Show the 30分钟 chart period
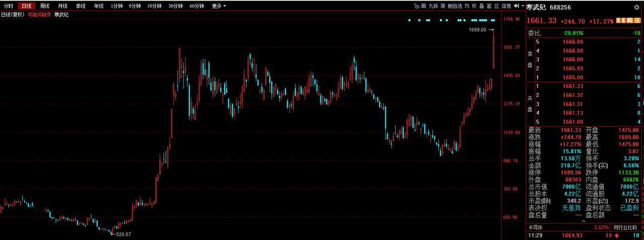644x240 pixels. pyautogui.click(x=175, y=6)
